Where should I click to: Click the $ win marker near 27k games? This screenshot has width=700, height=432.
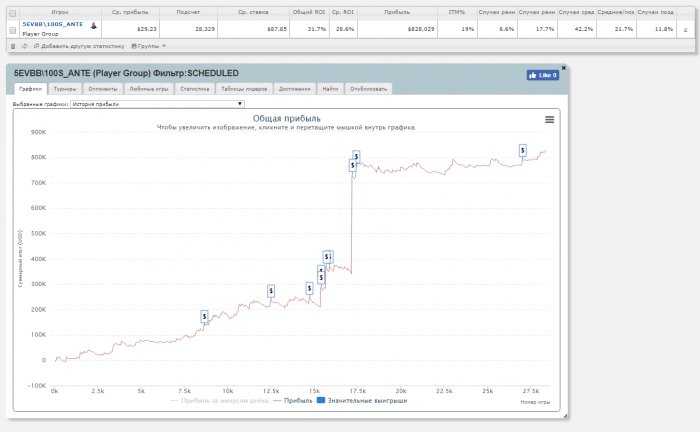(523, 150)
